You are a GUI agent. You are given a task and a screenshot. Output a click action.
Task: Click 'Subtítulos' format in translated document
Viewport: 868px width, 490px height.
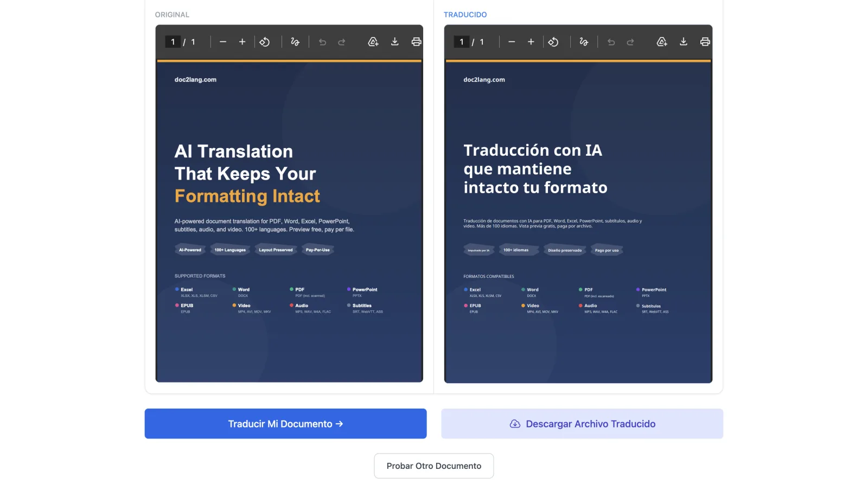pos(651,306)
